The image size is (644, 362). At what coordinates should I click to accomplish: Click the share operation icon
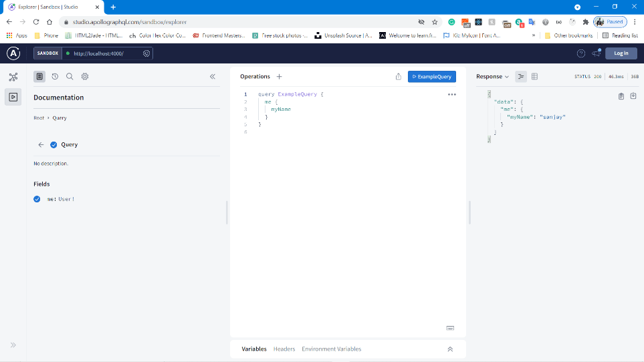[x=398, y=77]
